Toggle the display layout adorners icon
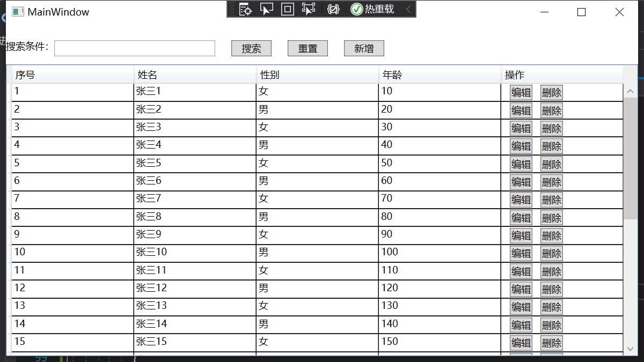 287,9
